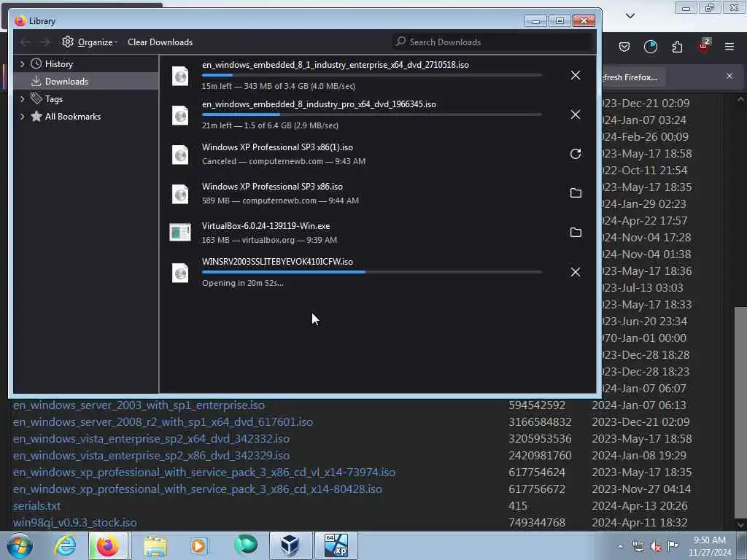Select All Bookmarks in the Library sidebar
The image size is (747, 560).
click(86, 117)
